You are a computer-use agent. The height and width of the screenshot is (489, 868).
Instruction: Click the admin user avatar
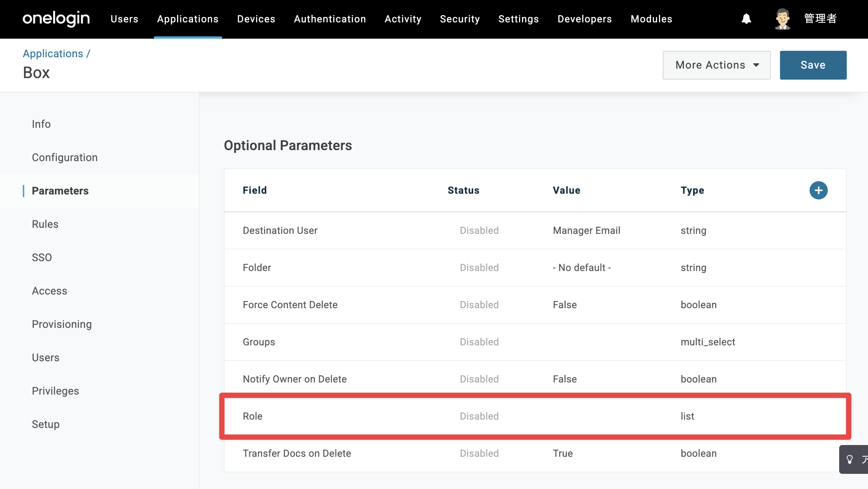(782, 19)
